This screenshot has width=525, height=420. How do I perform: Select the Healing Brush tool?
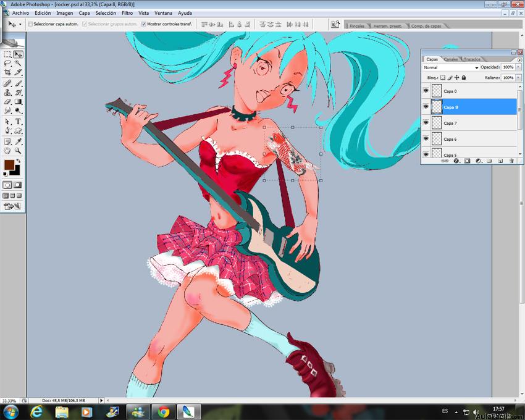pyautogui.click(x=7, y=83)
